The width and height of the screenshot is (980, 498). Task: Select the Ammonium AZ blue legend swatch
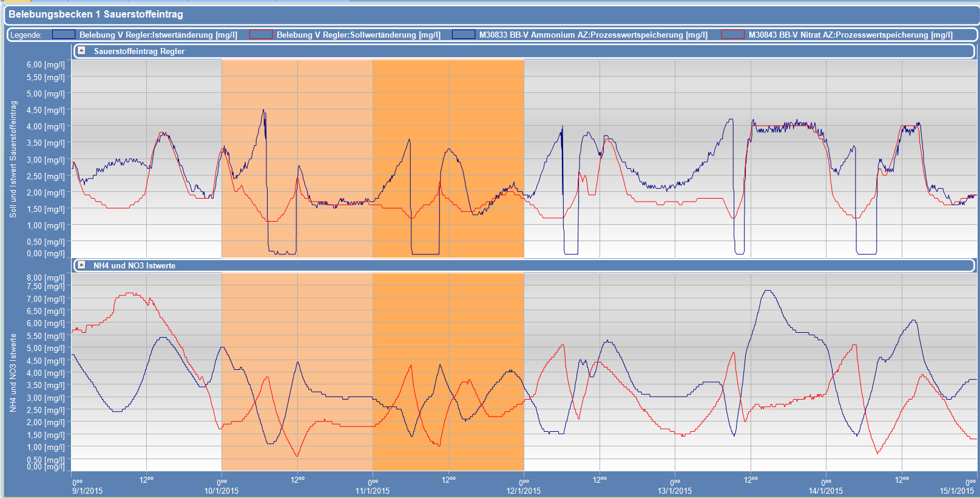(x=464, y=35)
